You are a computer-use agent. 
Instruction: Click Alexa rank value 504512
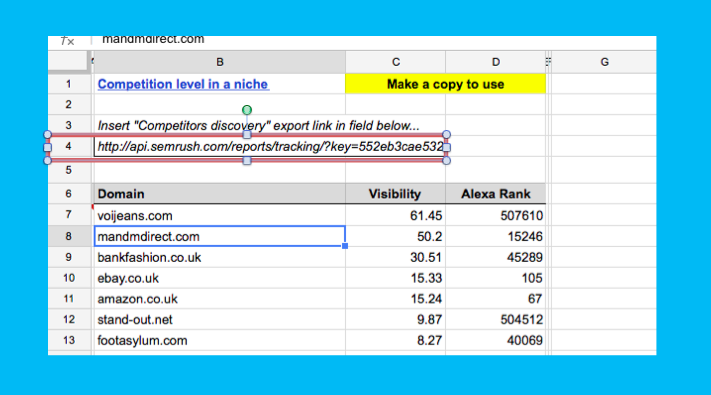point(521,320)
